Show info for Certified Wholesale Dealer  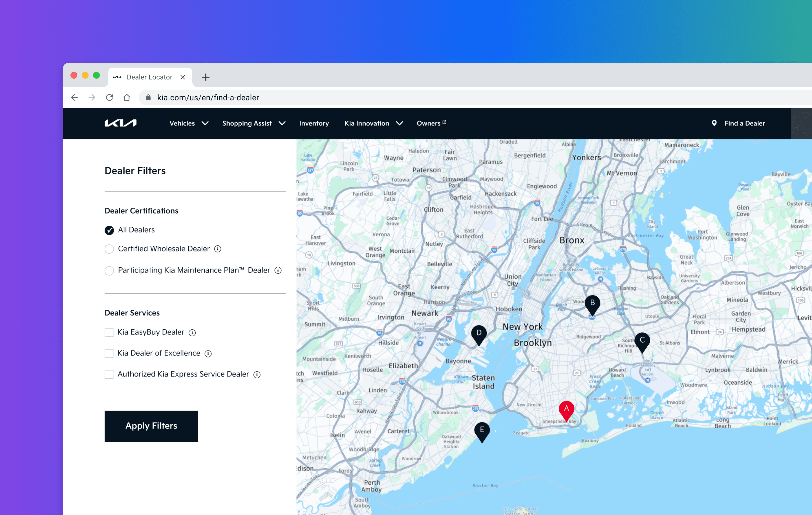click(x=218, y=249)
